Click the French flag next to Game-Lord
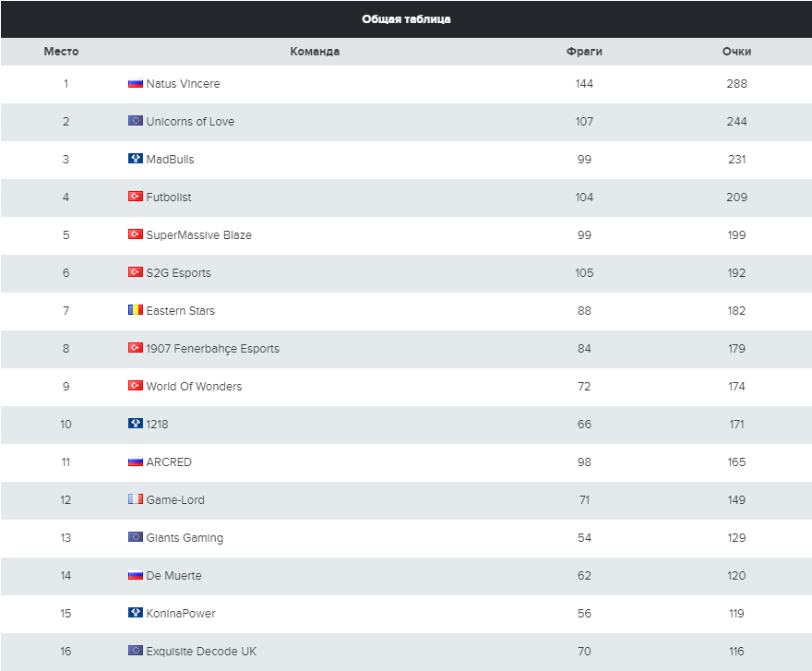This screenshot has width=812, height=671. click(x=135, y=499)
